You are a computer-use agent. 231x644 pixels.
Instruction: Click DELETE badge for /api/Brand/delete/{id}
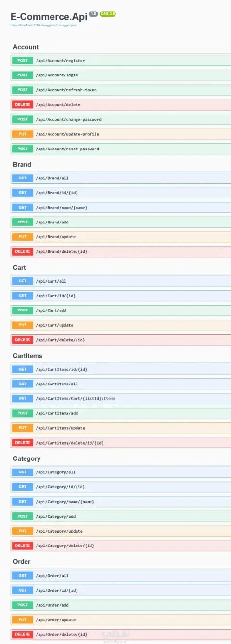pos(23,251)
